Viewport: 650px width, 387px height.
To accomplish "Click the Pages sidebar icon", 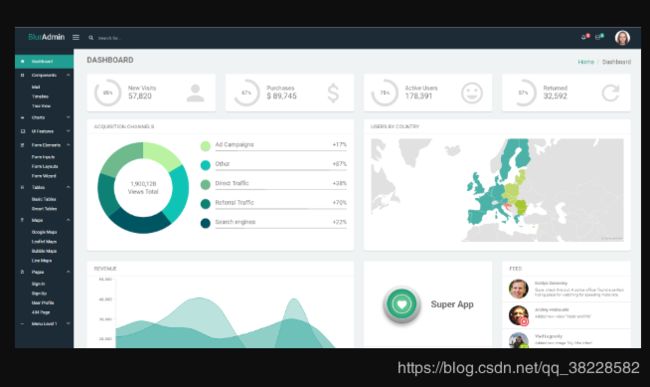I will [x=22, y=272].
